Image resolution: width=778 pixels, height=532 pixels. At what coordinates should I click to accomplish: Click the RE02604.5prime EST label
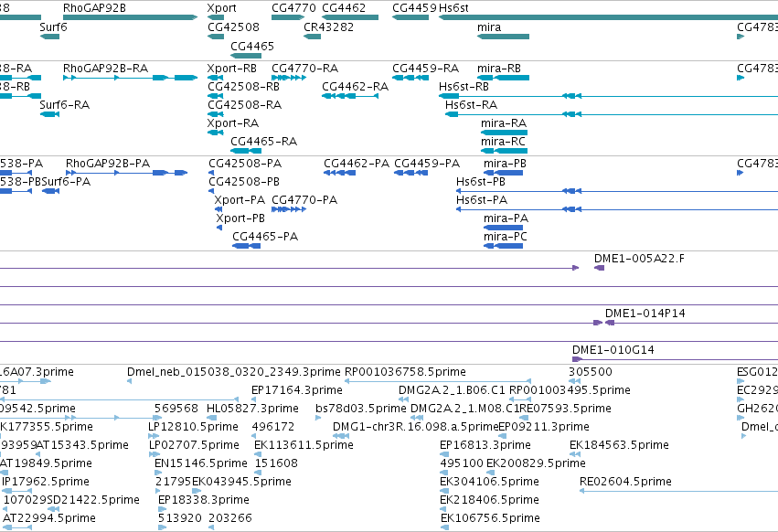(625, 482)
